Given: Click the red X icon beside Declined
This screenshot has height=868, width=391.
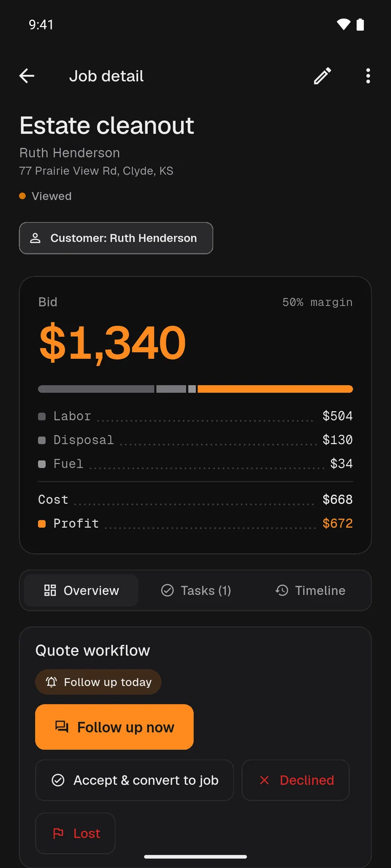Looking at the screenshot, I should point(264,780).
